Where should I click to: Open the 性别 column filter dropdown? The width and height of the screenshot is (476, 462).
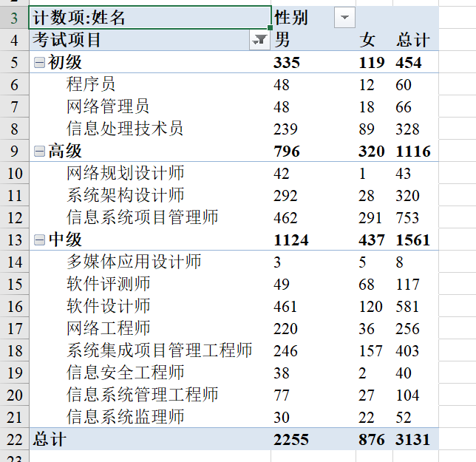click(x=344, y=17)
